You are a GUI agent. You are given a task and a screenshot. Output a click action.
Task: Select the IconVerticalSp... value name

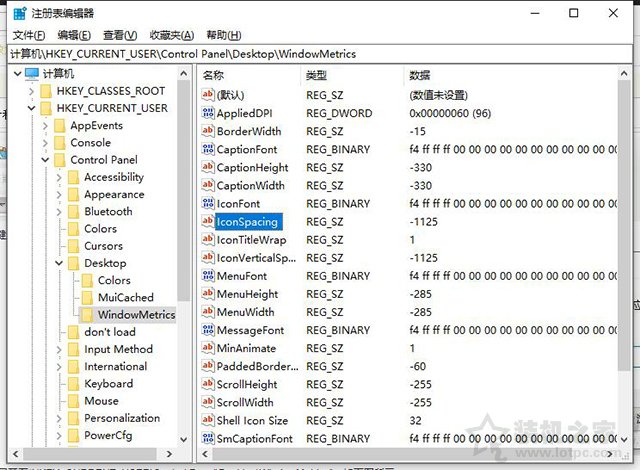pyautogui.click(x=256, y=258)
